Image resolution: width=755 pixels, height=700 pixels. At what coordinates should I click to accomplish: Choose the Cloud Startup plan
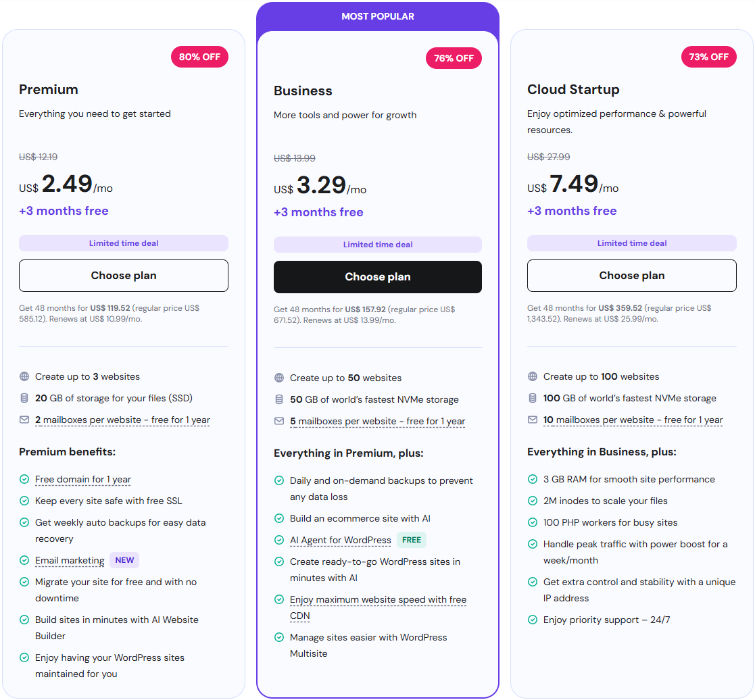click(x=631, y=276)
